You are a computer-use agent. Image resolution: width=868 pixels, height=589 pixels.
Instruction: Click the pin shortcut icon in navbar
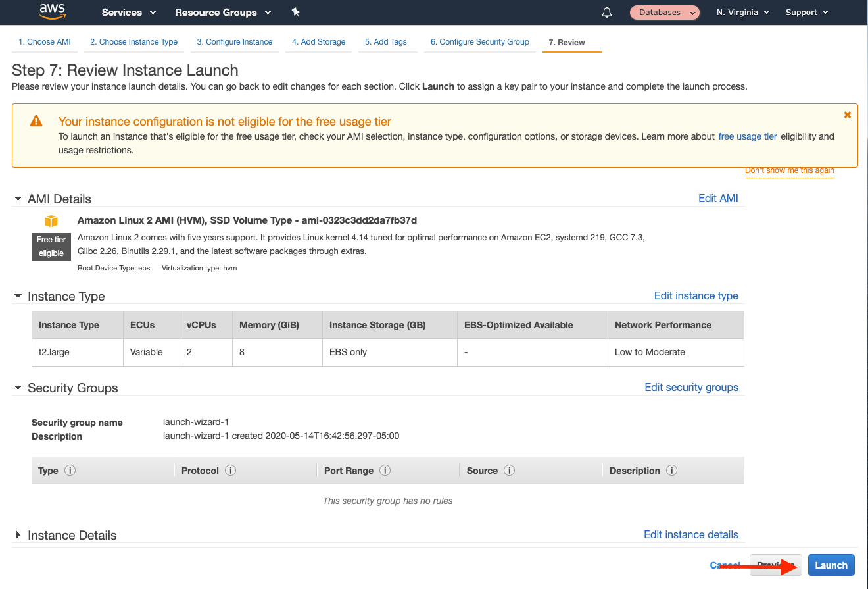pyautogui.click(x=295, y=13)
